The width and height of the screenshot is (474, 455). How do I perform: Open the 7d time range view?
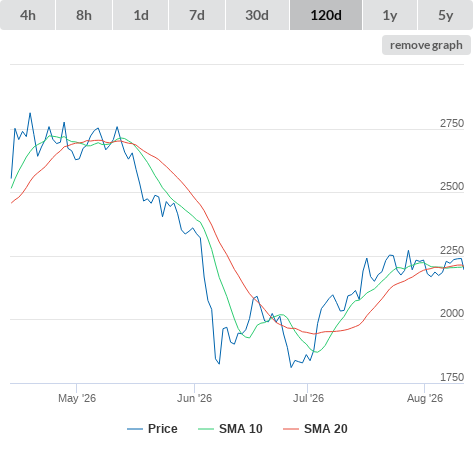tap(197, 15)
